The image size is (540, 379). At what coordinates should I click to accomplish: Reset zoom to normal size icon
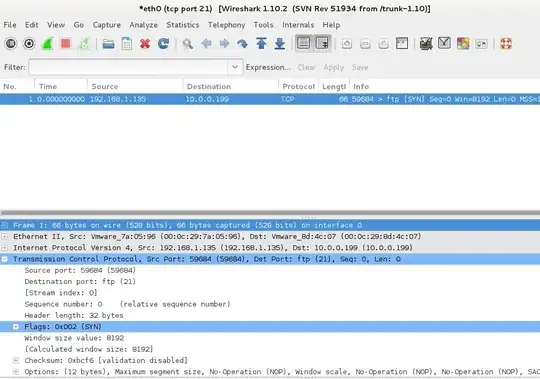[383, 44]
